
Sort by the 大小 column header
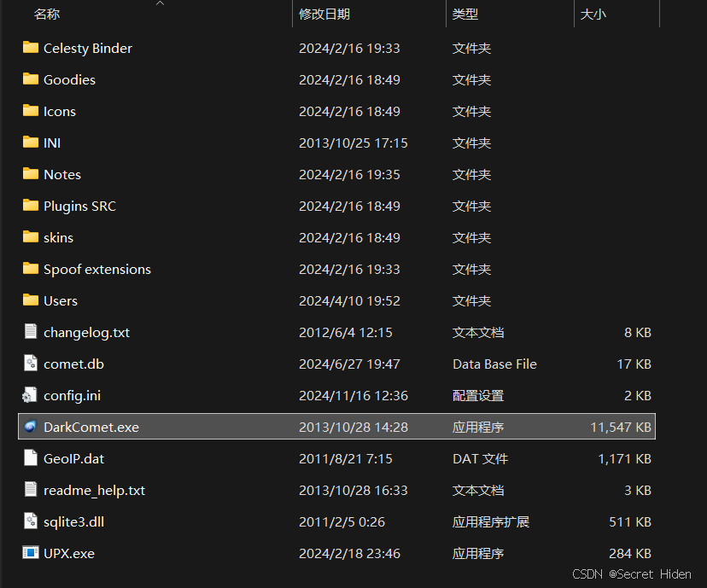tap(593, 14)
